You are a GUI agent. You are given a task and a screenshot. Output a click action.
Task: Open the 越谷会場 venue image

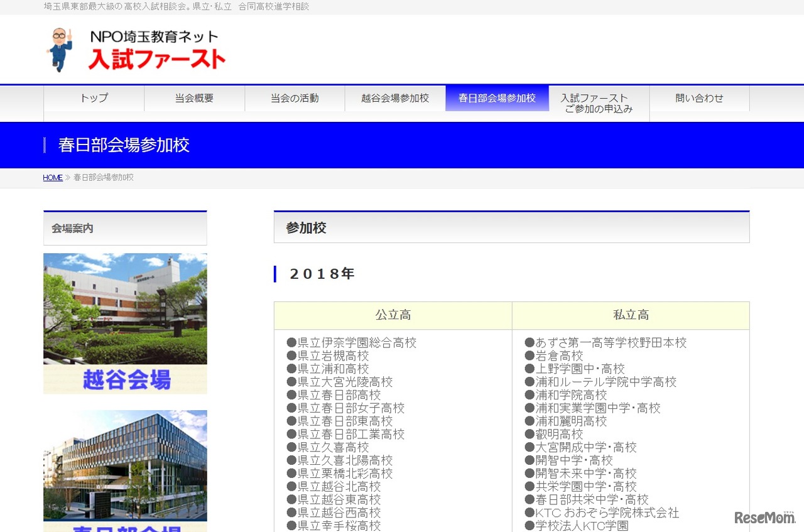tap(125, 323)
